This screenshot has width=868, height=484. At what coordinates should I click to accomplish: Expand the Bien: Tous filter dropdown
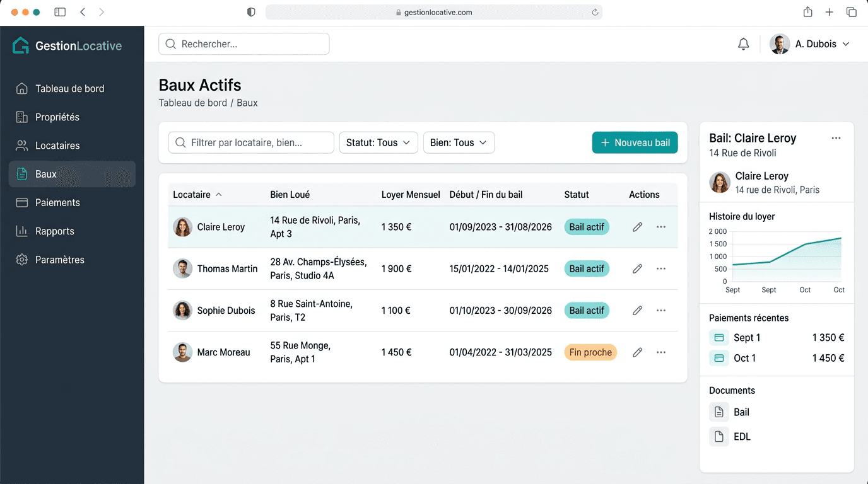pos(458,142)
